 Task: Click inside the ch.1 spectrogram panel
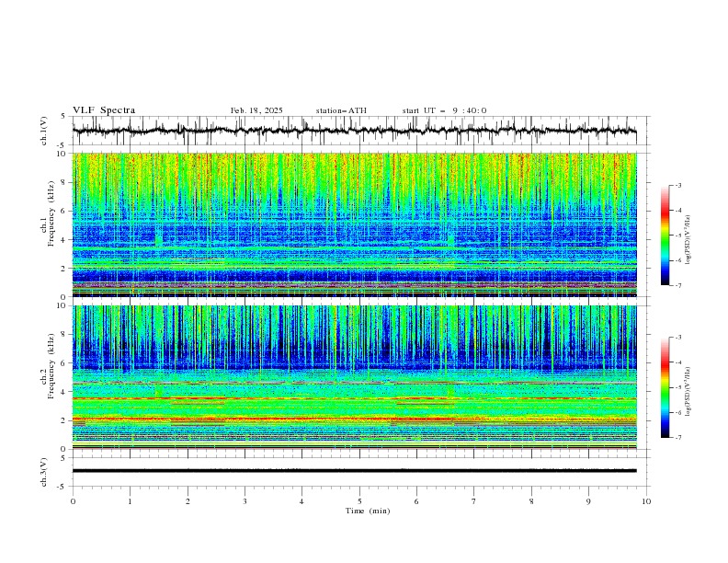354,224
